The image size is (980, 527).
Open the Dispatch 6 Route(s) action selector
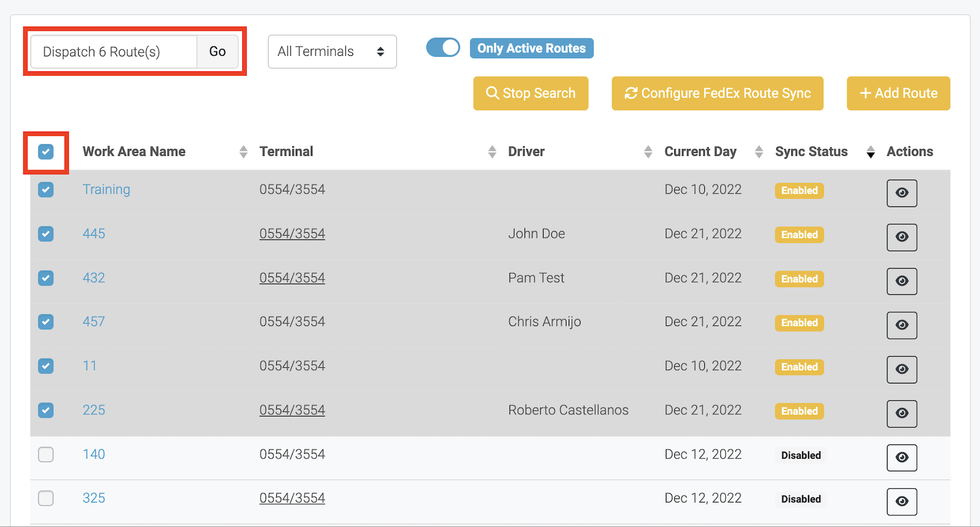(x=114, y=51)
